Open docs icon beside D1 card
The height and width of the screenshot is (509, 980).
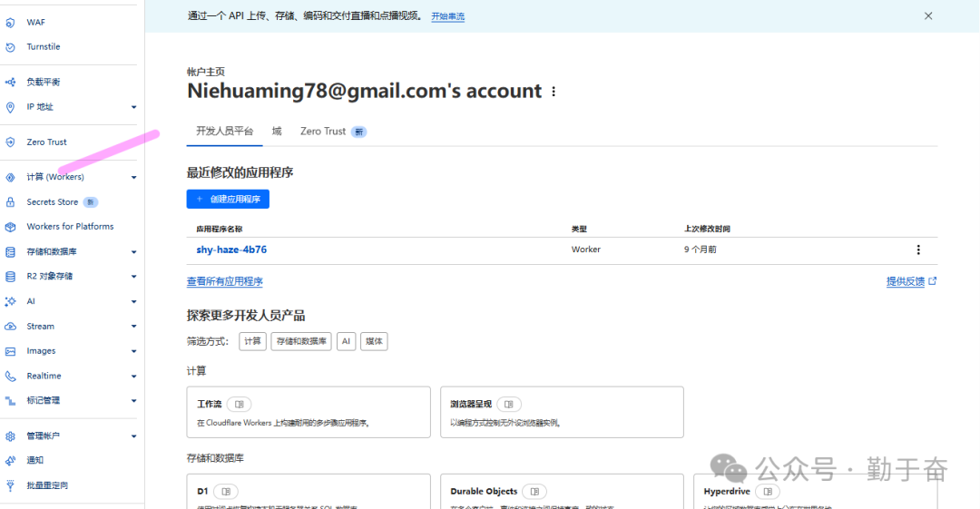(x=226, y=492)
